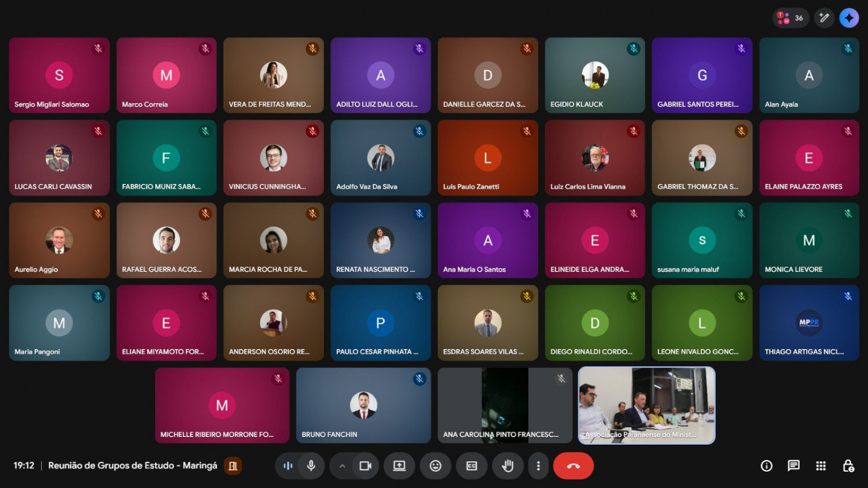The width and height of the screenshot is (868, 488).
Task: Select BRUNO FANCHIN participant tile
Action: (363, 405)
